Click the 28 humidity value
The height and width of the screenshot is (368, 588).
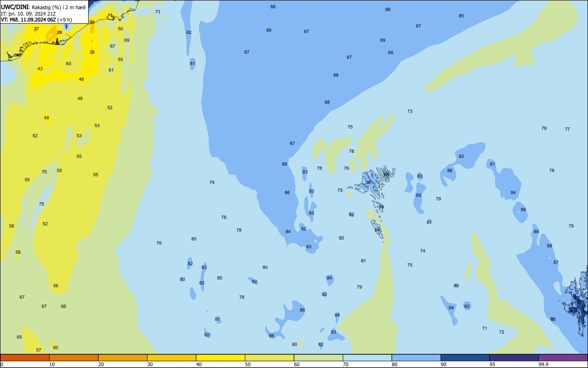pyautogui.click(x=59, y=33)
